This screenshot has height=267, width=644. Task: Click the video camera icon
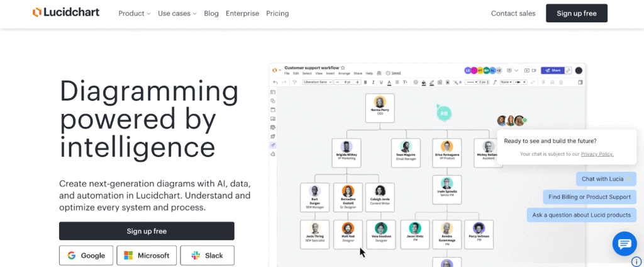pyautogui.click(x=534, y=71)
